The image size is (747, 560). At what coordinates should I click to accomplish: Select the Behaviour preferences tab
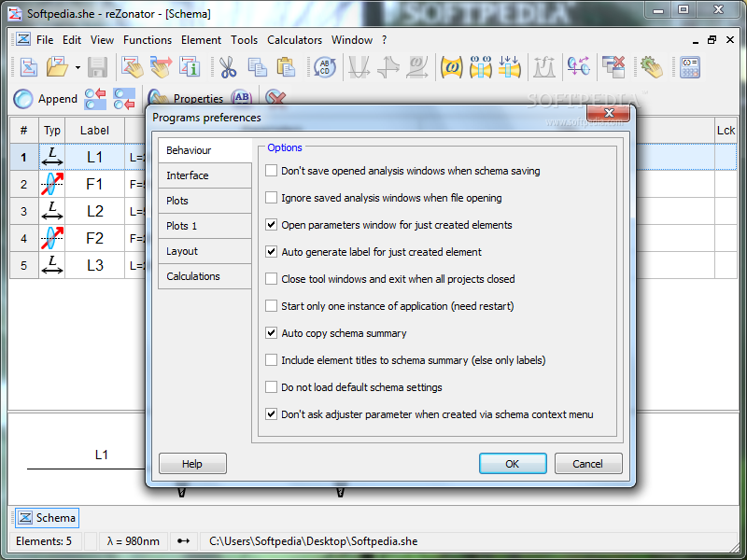pos(204,150)
